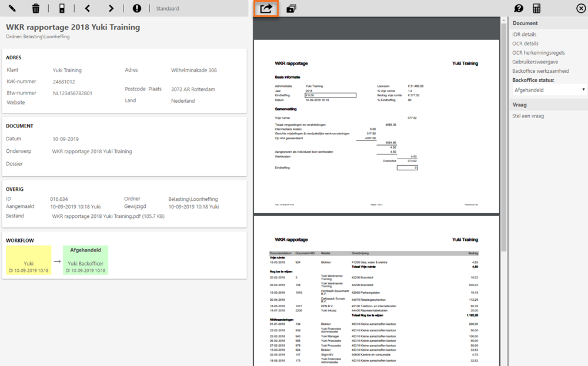Click the pencil edit icon
This screenshot has width=588, height=366.
pyautogui.click(x=12, y=8)
